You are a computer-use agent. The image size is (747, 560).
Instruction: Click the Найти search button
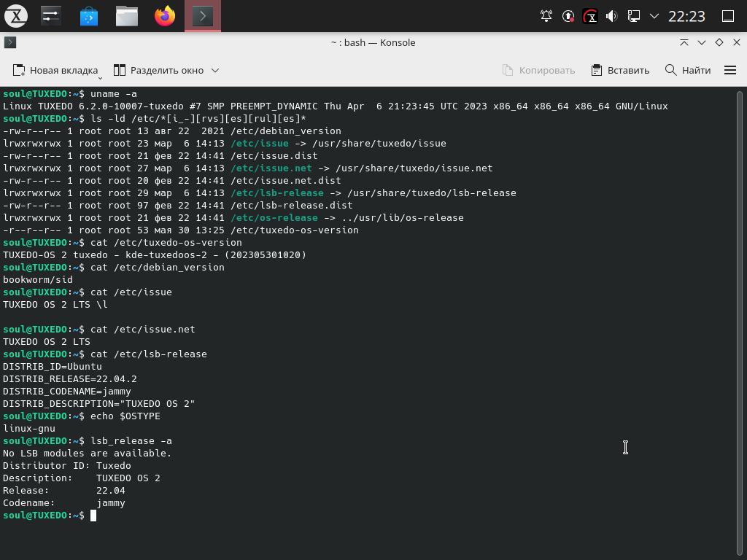pos(688,71)
